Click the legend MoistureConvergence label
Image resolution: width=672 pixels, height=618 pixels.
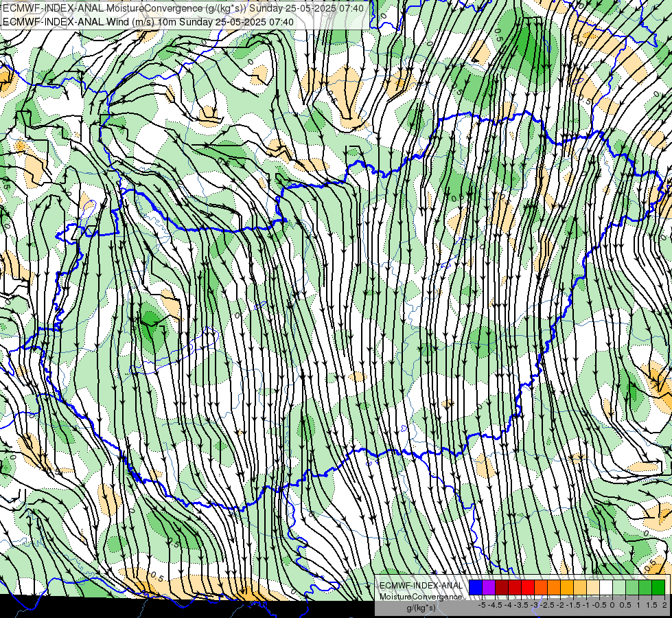421,597
